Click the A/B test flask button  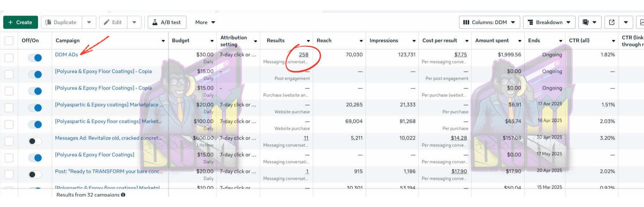point(167,22)
